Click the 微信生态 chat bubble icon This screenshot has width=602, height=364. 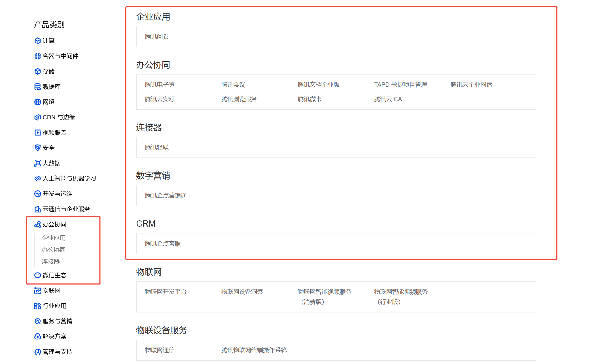[37, 275]
